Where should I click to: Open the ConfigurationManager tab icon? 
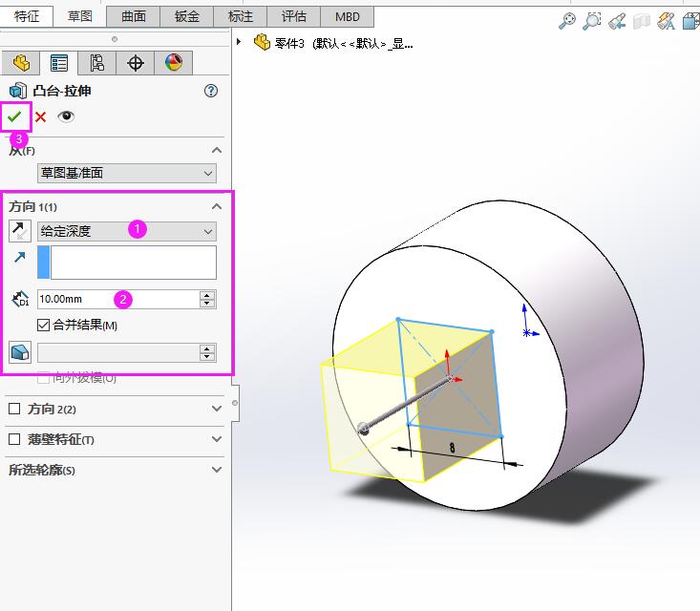tap(96, 63)
